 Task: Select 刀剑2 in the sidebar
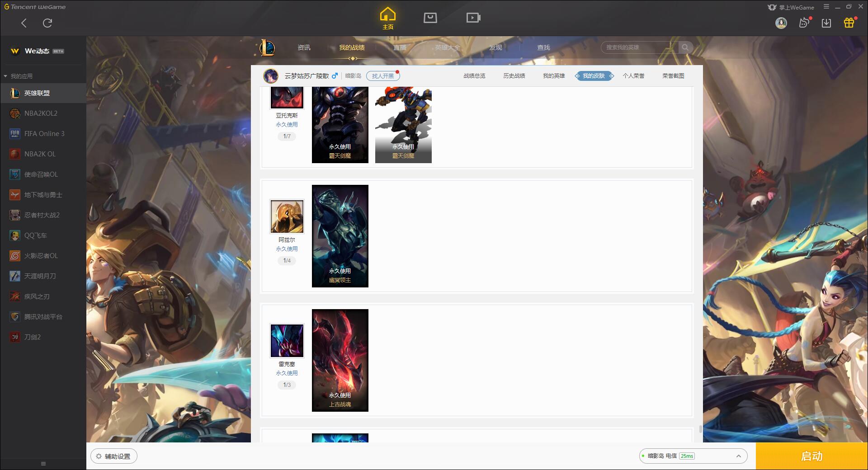(43, 337)
